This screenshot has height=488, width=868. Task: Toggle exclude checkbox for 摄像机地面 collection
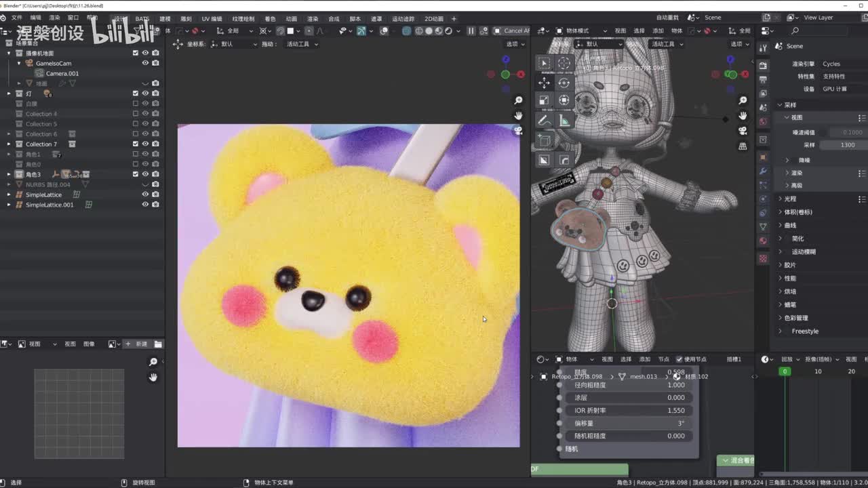coord(135,53)
